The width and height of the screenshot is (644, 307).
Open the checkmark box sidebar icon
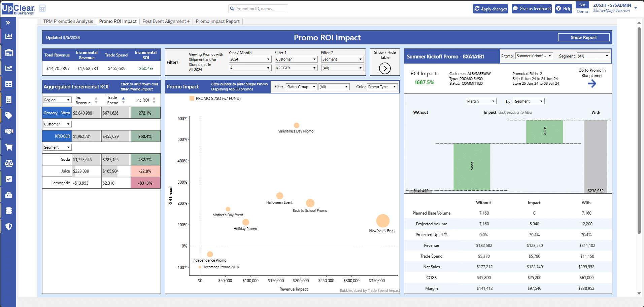[9, 179]
